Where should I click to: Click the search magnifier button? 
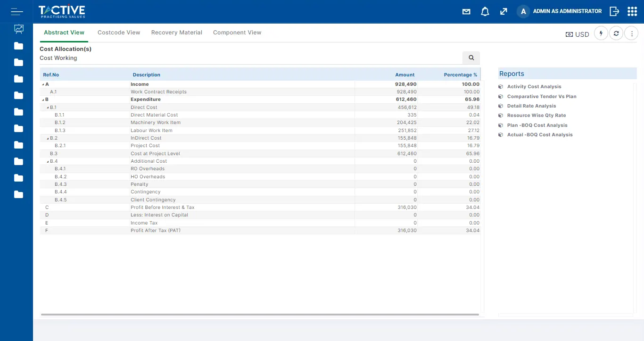471,58
